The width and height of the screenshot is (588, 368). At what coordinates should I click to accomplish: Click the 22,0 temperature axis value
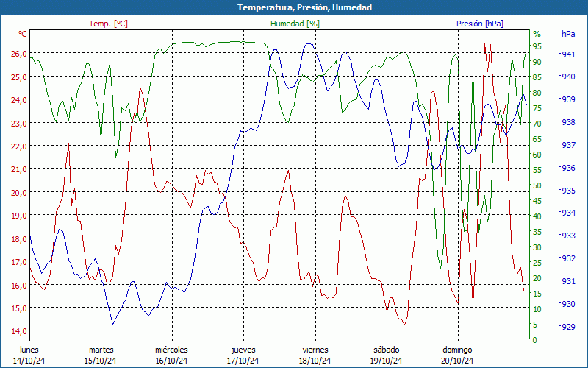[19, 146]
